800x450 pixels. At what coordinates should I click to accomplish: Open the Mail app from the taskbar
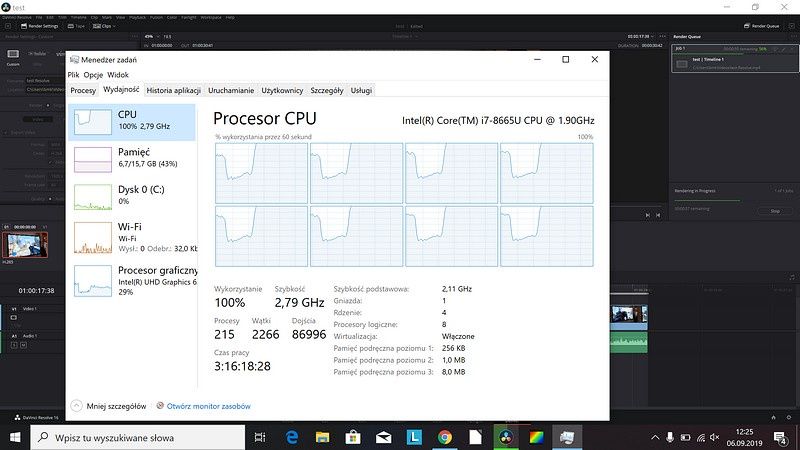tap(383, 437)
